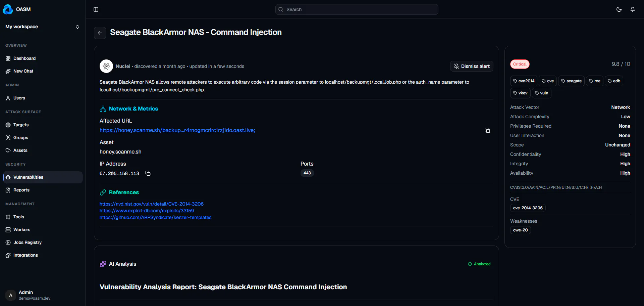Click the OASM logo icon
The width and height of the screenshot is (644, 306).
pos(8,9)
